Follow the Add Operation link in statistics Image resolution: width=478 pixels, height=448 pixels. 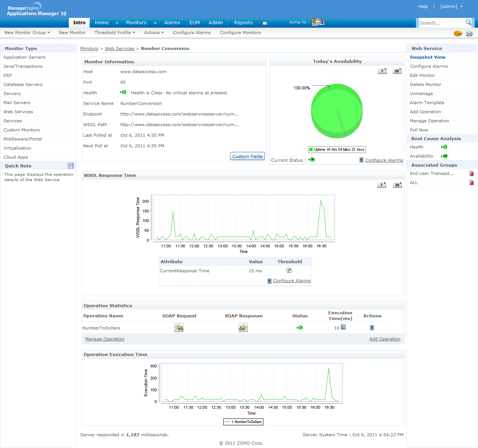pyautogui.click(x=385, y=339)
